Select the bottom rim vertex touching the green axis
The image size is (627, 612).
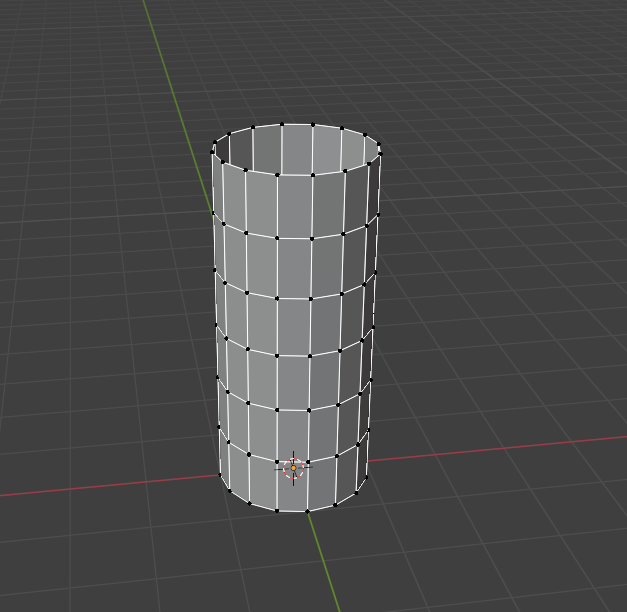coord(306,511)
